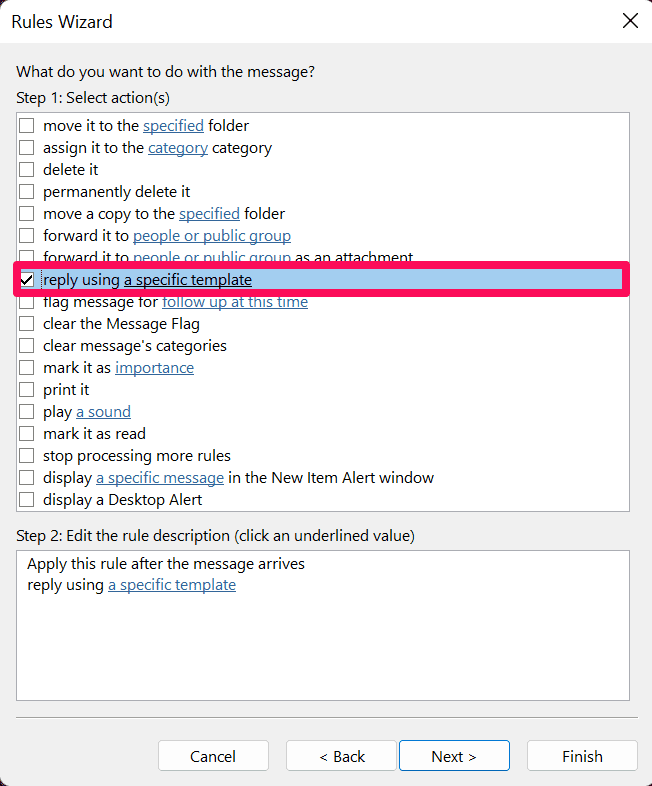Image resolution: width=652 pixels, height=786 pixels.
Task: Click 'follow up at this time' link
Action: click(235, 302)
